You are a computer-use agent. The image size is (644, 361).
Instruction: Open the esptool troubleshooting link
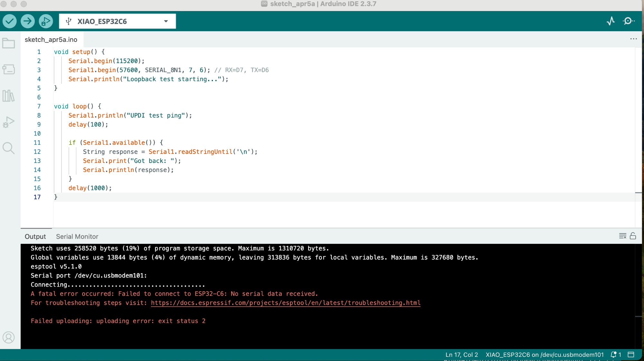click(286, 303)
